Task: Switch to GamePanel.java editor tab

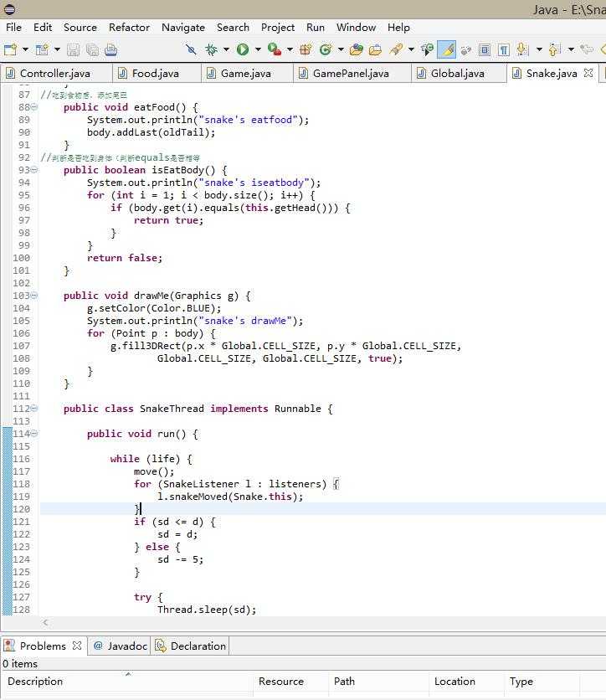Action: click(352, 73)
